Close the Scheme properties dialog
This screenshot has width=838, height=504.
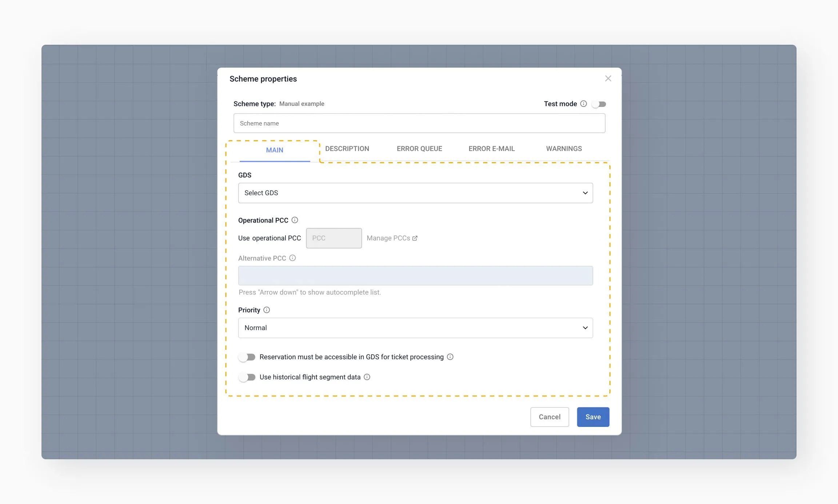pos(608,79)
